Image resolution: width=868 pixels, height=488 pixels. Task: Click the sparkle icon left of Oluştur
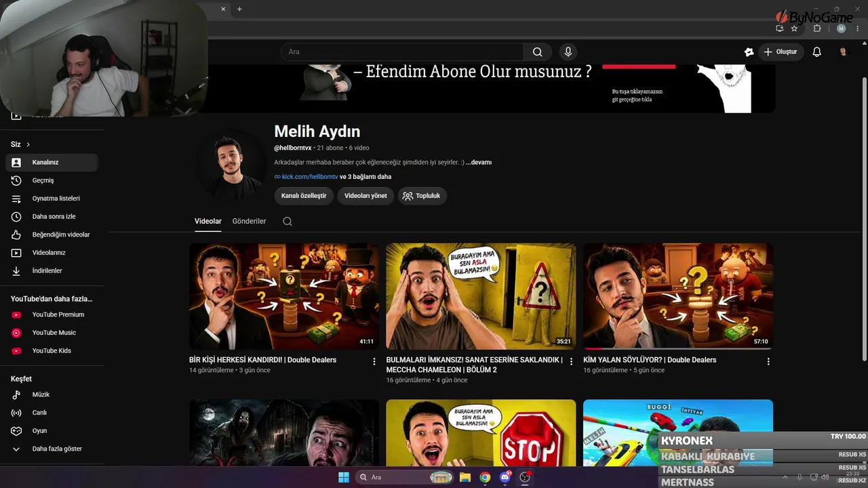click(749, 52)
